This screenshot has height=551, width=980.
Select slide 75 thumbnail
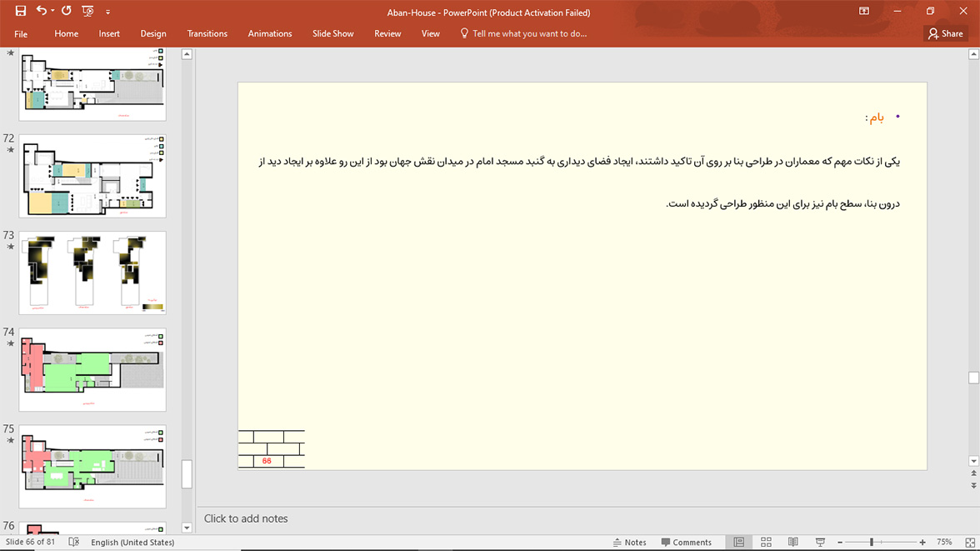(x=92, y=467)
